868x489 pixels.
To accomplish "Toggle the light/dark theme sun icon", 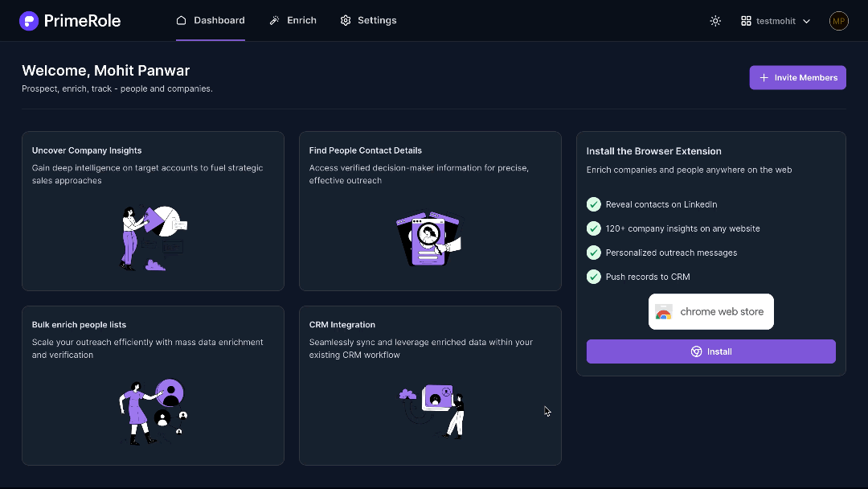I will tap(715, 21).
